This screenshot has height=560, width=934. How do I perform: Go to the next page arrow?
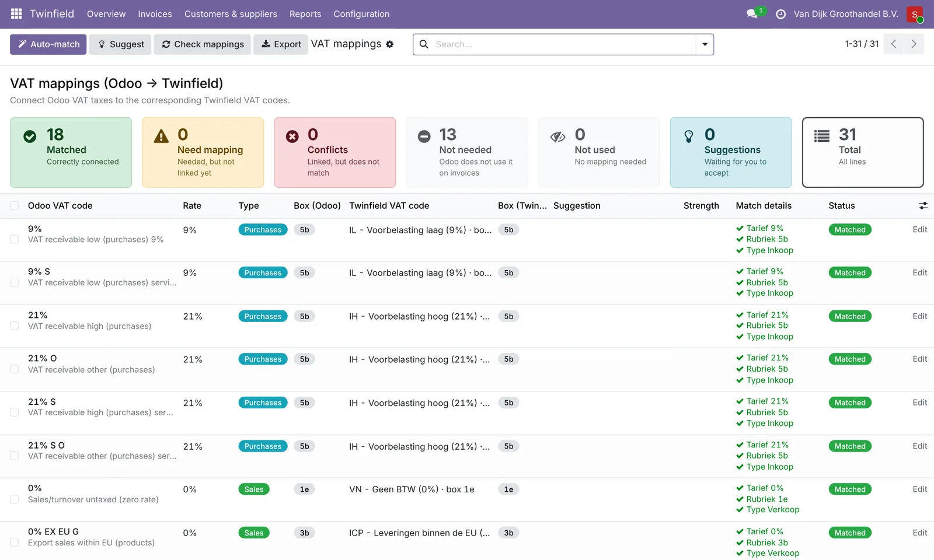coord(914,44)
